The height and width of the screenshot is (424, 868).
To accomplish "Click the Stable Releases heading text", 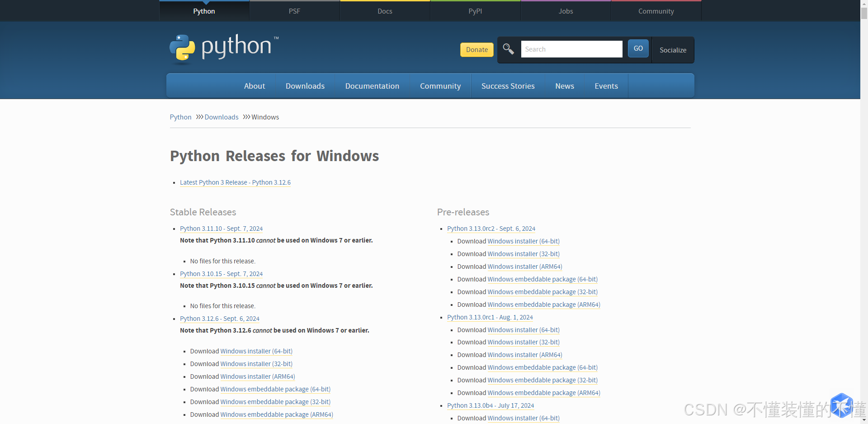I will coord(203,212).
